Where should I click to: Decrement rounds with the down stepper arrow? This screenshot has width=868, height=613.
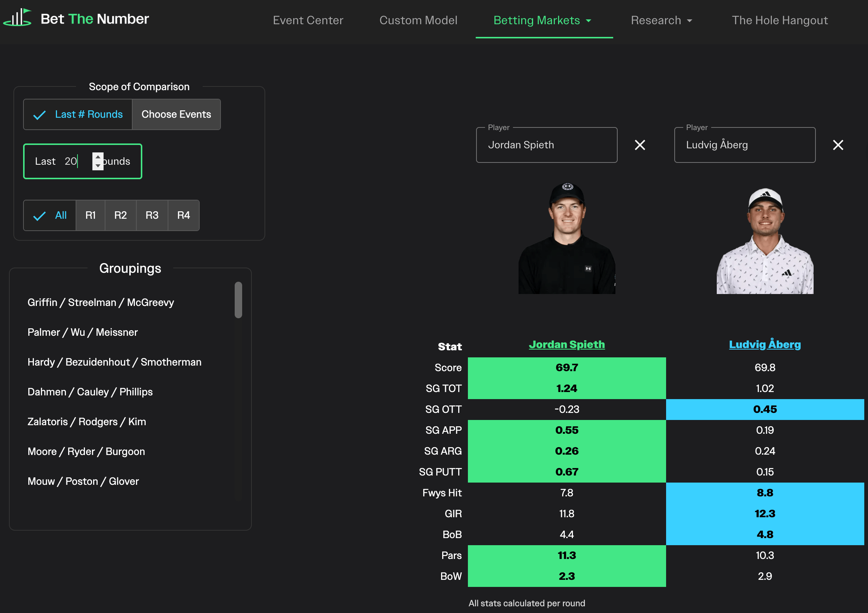[98, 166]
